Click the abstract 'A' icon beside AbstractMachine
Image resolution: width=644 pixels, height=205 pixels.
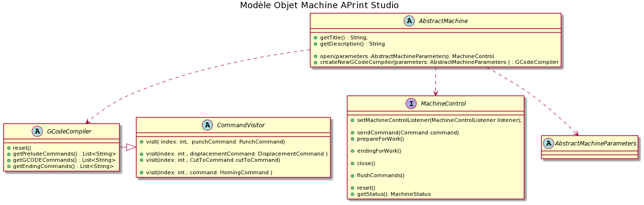pos(409,21)
